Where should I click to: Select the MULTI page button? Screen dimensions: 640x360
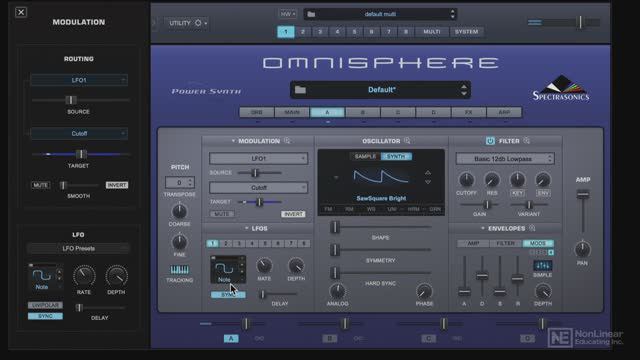[431, 32]
